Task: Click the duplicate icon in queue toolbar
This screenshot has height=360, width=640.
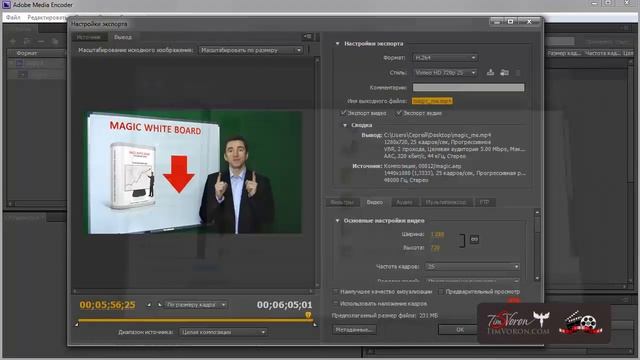Action: pyautogui.click(x=55, y=41)
